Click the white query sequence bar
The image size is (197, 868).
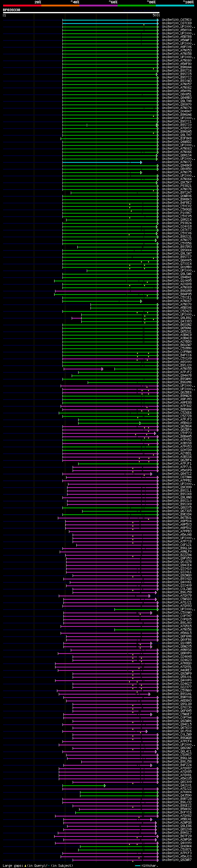[81, 13]
